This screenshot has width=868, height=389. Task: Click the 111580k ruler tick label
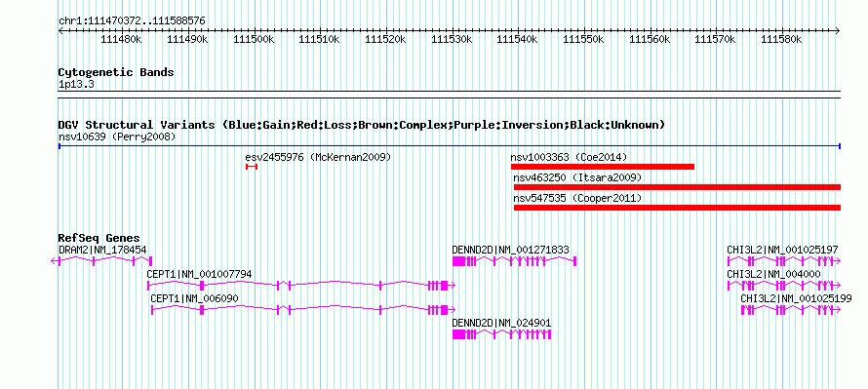[781, 39]
